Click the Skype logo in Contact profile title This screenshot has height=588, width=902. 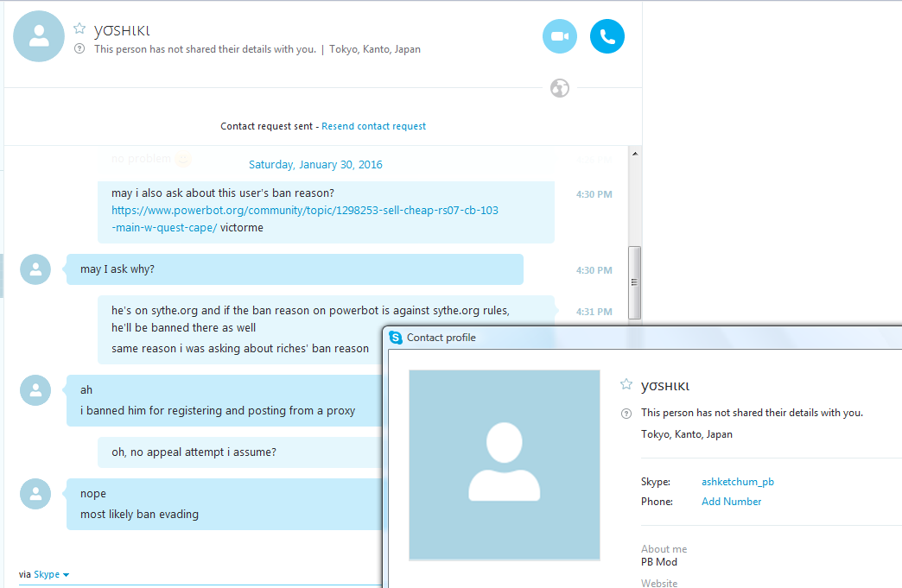pos(396,338)
